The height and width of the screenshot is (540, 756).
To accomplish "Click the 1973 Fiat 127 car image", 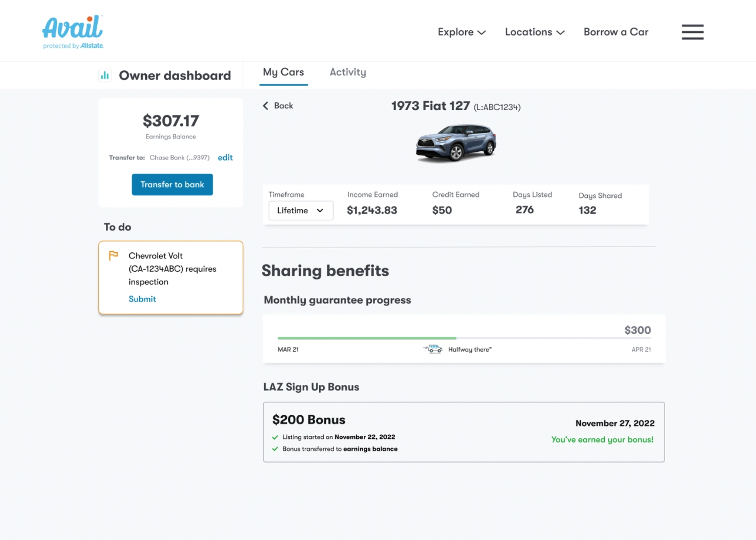I will (x=456, y=143).
